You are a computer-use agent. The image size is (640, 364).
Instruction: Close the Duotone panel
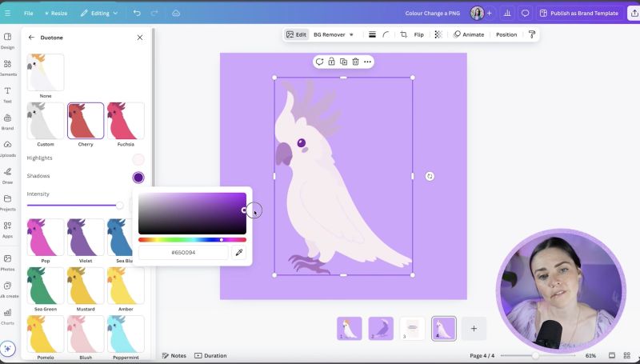coord(139,38)
